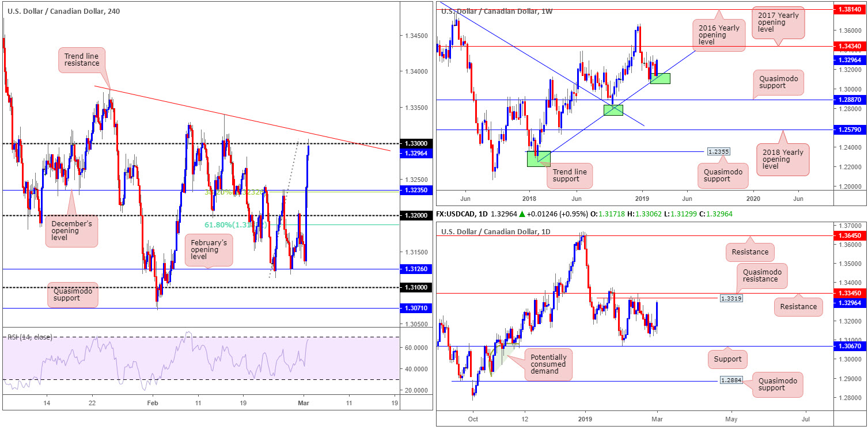The height and width of the screenshot is (430, 868).
Task: Click the 'U.S. Dollar / Canadian Dollar, 1D' title
Action: 496,231
